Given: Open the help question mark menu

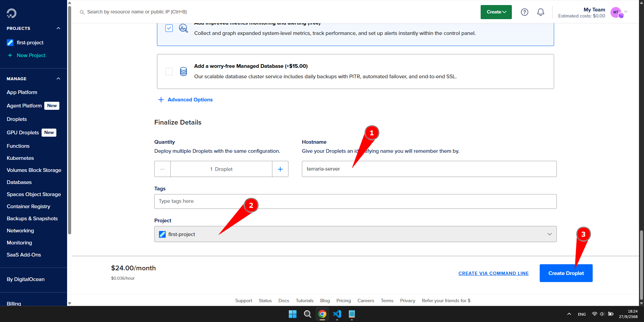Looking at the screenshot, I should (x=524, y=12).
